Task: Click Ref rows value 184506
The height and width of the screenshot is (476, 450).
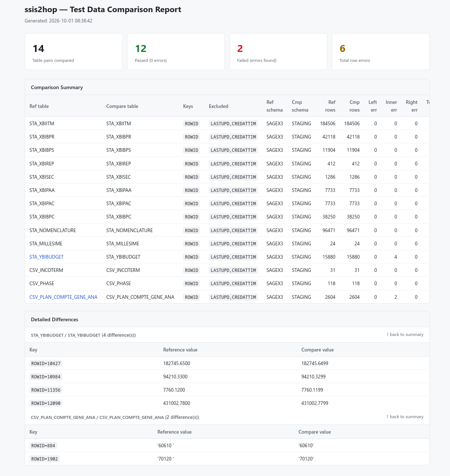Action: [x=328, y=123]
